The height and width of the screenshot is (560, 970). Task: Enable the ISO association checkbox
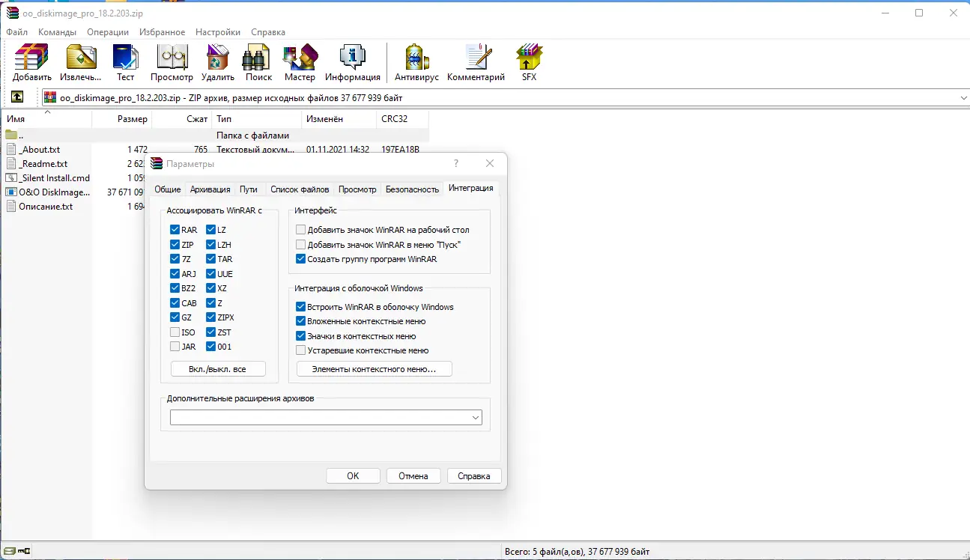click(x=175, y=332)
